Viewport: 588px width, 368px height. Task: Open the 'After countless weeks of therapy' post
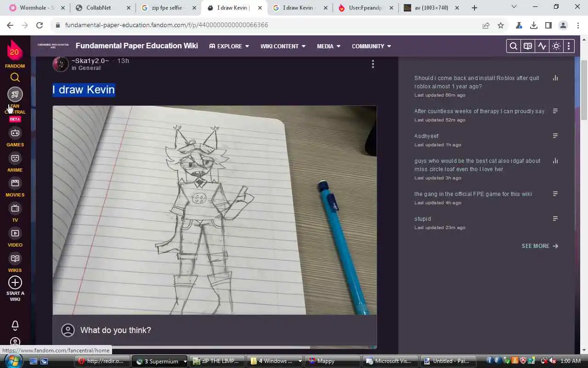click(x=479, y=111)
